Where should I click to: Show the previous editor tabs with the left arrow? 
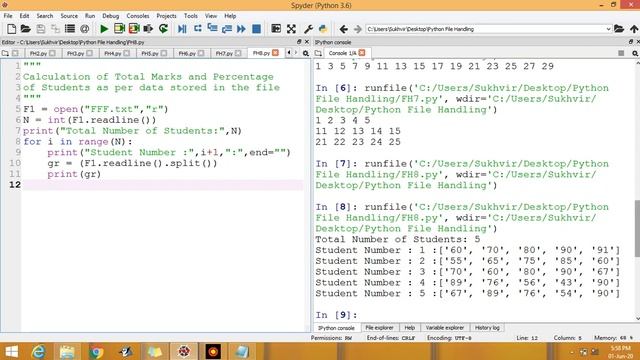pyautogui.click(x=289, y=53)
